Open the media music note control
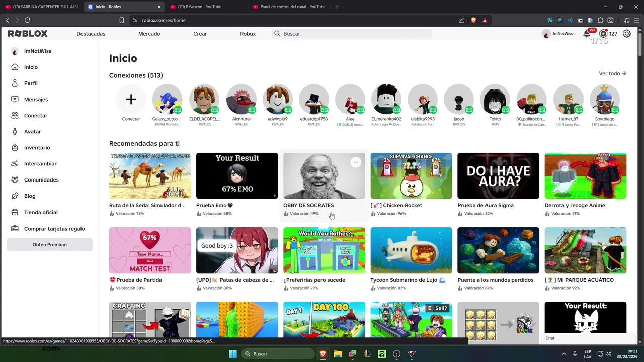 tap(626, 20)
